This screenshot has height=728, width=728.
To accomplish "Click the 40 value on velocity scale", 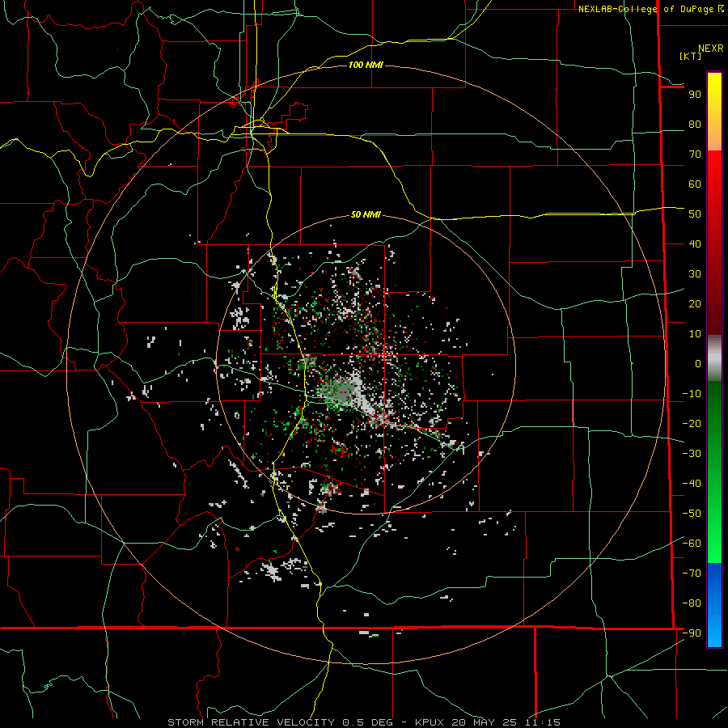I will (x=695, y=244).
